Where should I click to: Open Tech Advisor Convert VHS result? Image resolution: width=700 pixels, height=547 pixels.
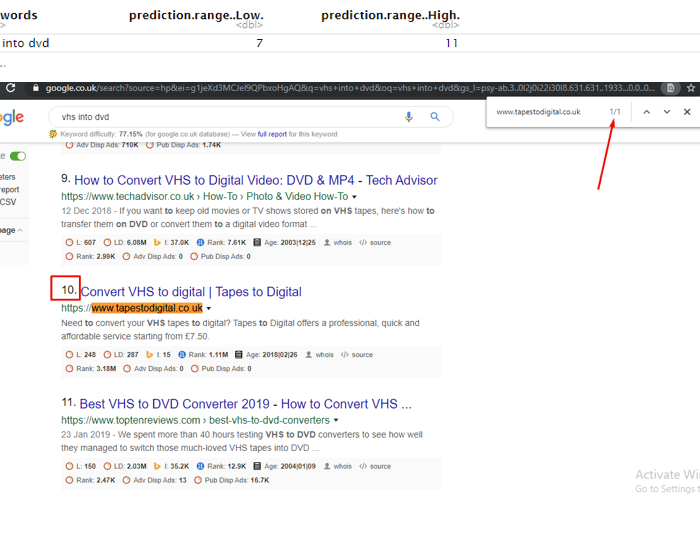click(x=255, y=180)
